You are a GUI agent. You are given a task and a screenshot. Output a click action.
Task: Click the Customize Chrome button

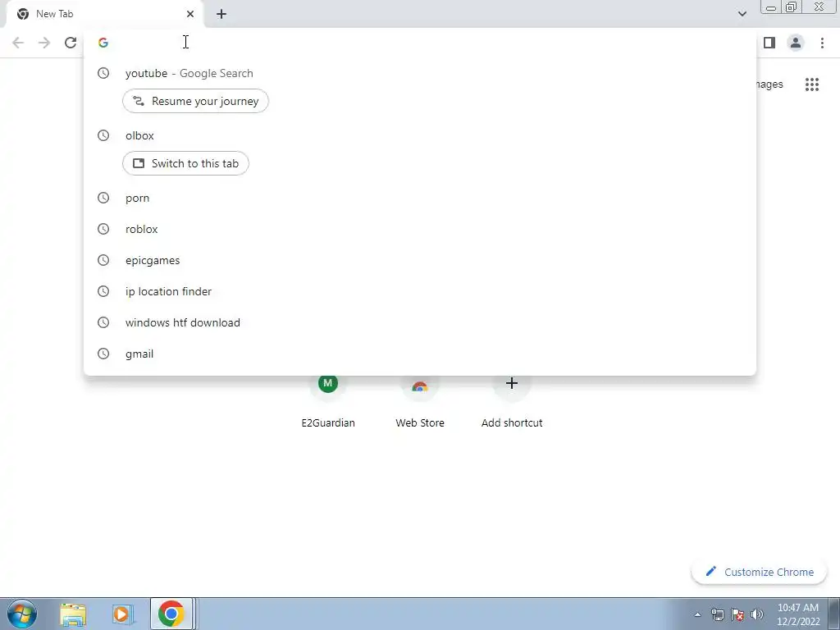click(759, 572)
